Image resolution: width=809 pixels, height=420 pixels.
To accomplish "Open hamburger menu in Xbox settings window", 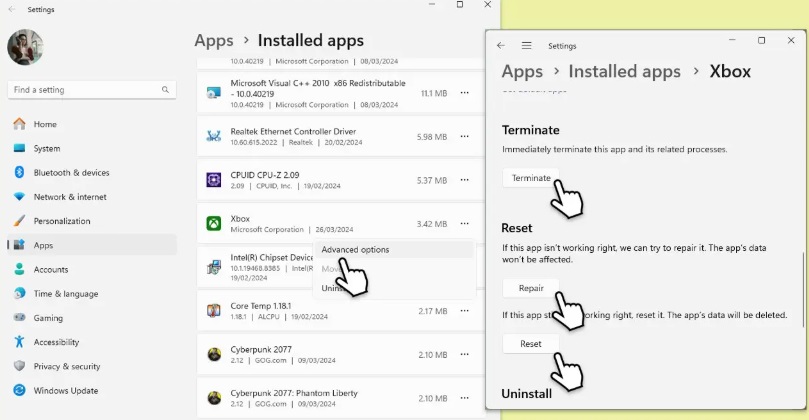I will click(526, 46).
